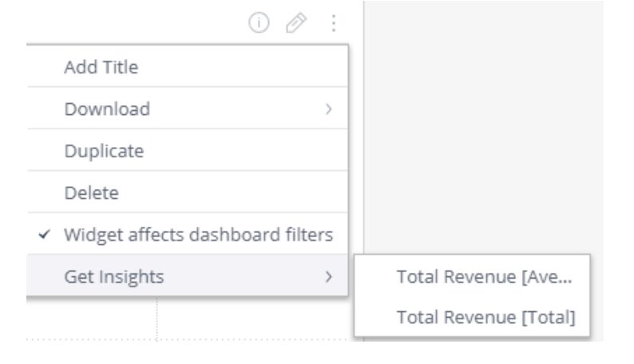This screenshot has width=634, height=364.
Task: Open the widget info icon
Action: click(259, 22)
